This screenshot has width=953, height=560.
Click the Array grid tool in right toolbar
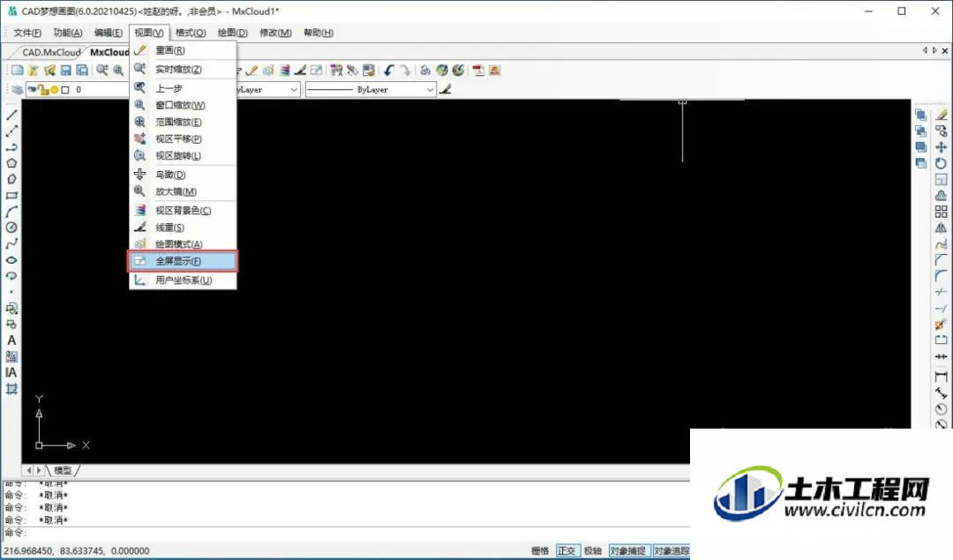pos(941,212)
